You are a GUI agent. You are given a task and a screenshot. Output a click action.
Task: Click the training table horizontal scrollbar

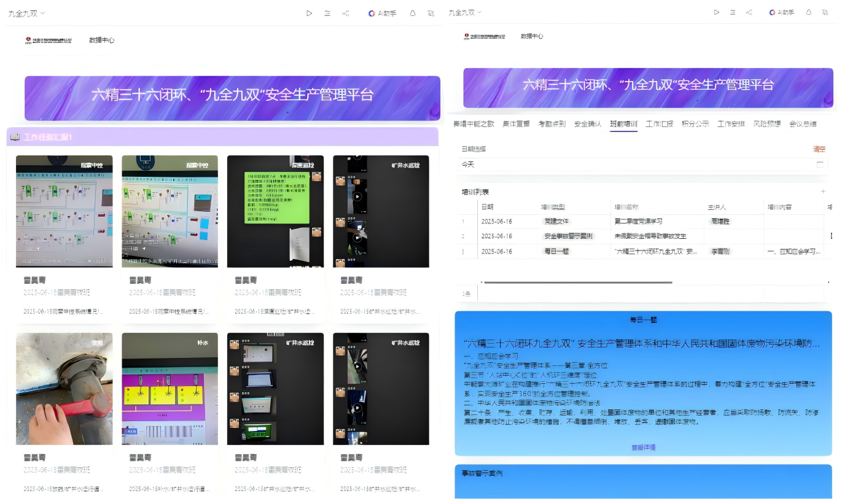[576, 282]
